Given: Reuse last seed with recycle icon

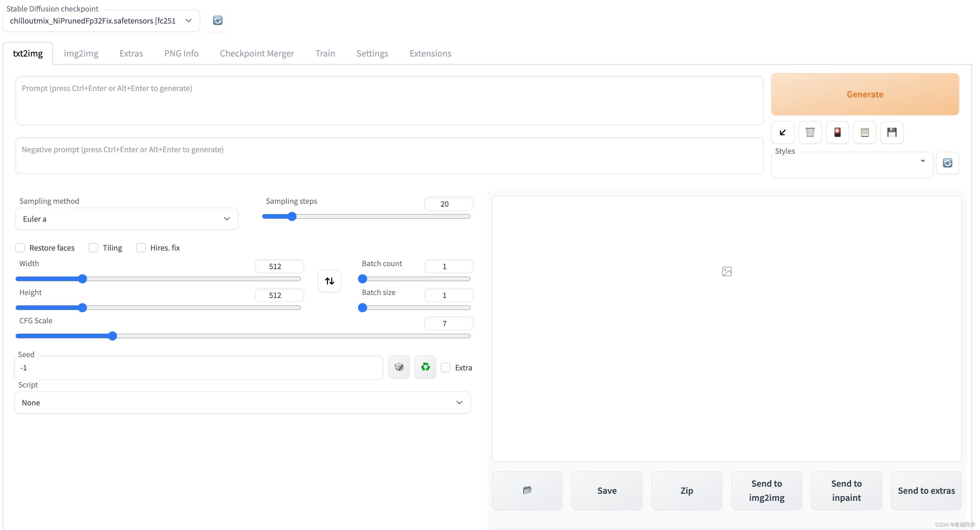Looking at the screenshot, I should tap(425, 367).
